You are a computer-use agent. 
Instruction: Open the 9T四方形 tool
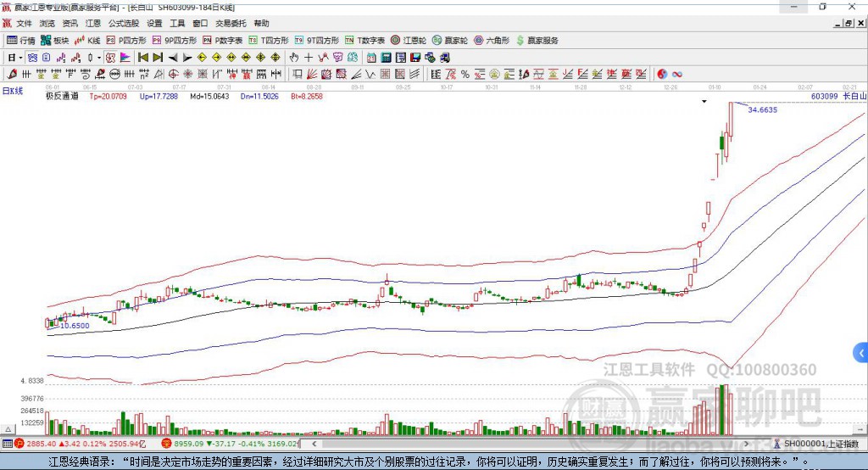coord(317,41)
